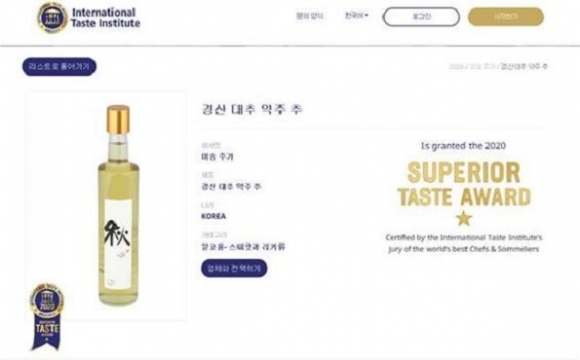This screenshot has width=580, height=360.
Task: Select the product title 경산 대추 약주 추
Action: 252,110
